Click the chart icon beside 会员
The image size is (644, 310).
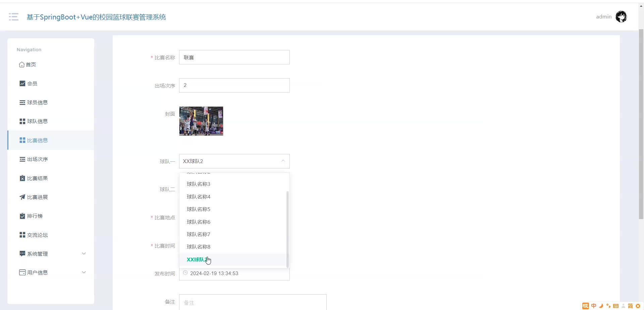coord(22,84)
